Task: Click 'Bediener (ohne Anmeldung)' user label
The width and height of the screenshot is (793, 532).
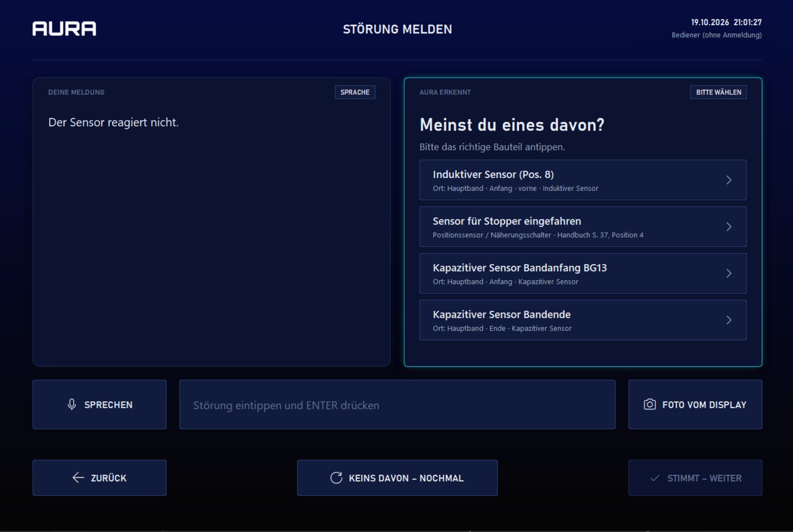Action: 717,35
